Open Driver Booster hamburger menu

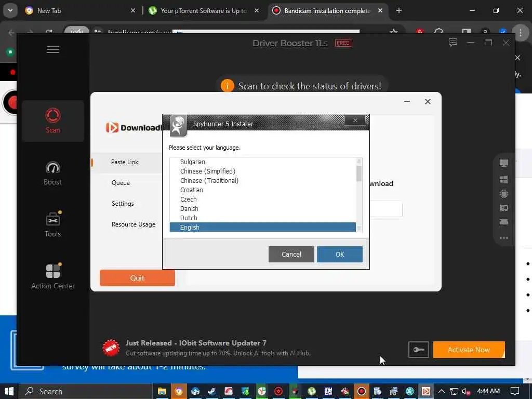[53, 49]
